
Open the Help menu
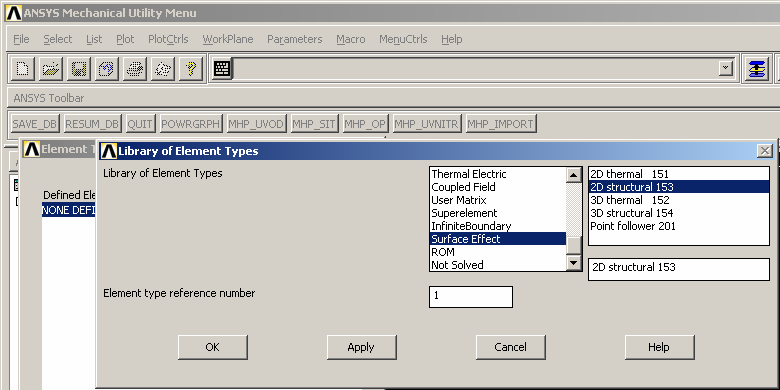click(x=451, y=39)
